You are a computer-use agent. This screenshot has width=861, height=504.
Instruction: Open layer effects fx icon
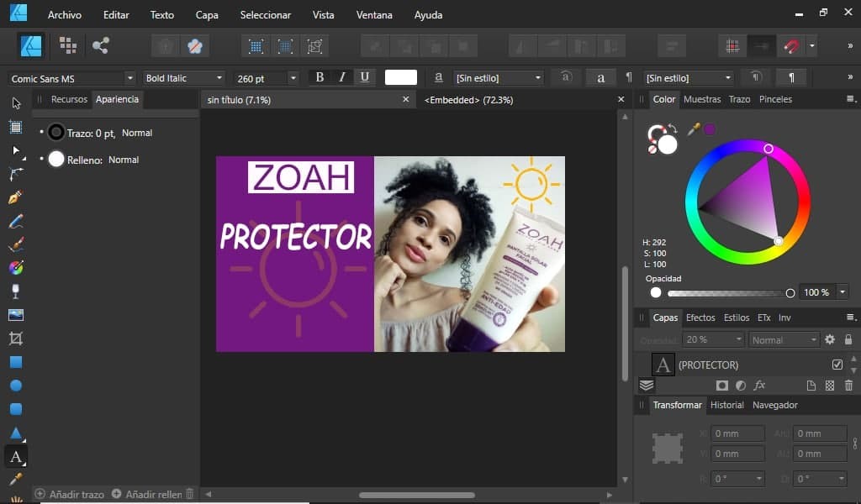coord(759,386)
